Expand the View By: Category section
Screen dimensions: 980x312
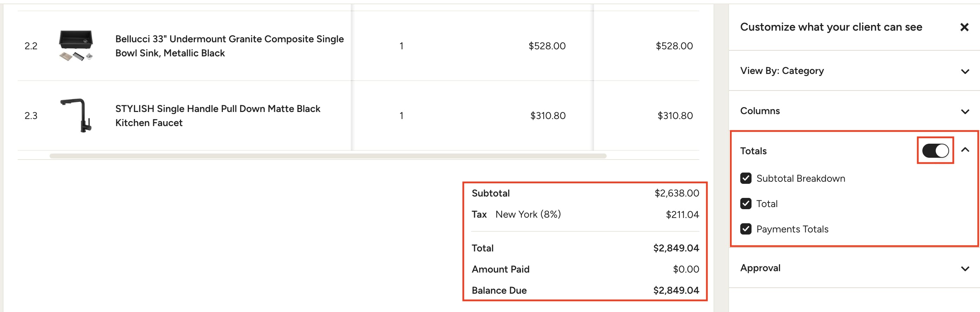(965, 71)
